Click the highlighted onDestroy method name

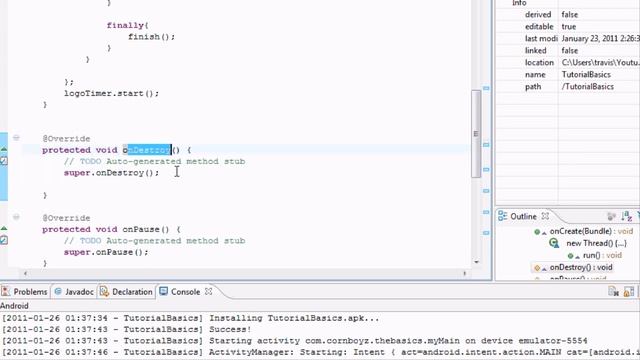click(x=147, y=150)
